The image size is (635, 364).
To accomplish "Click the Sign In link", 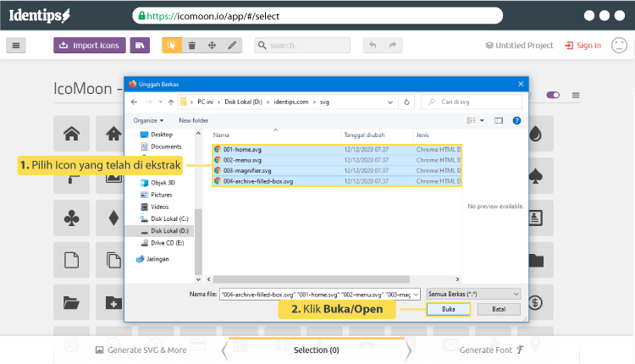I will (x=583, y=46).
